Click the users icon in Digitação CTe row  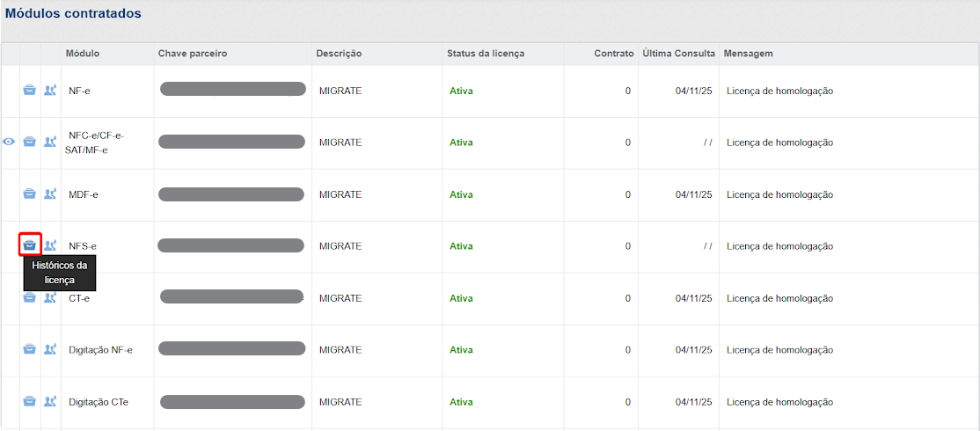50,401
